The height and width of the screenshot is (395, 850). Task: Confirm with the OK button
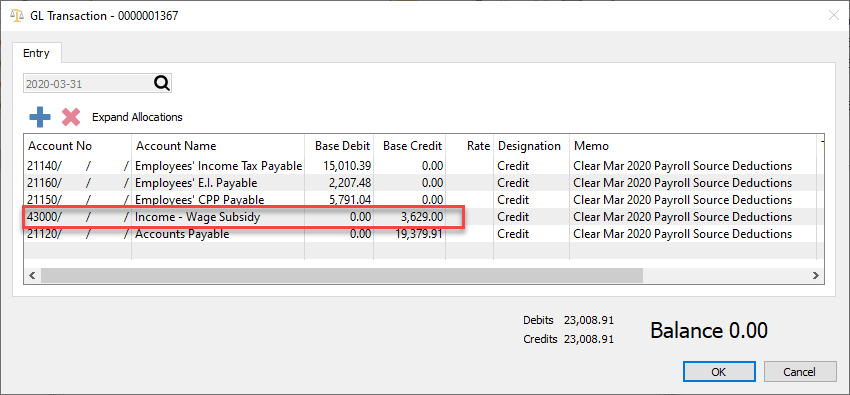[719, 372]
